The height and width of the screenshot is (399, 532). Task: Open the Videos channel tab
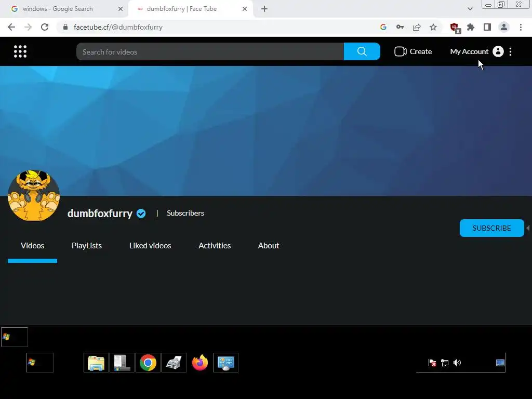[33, 246]
